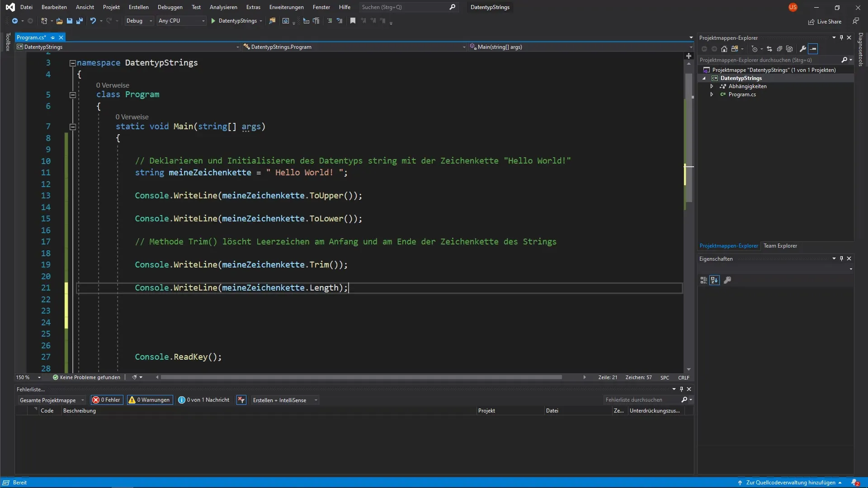Click the Find in Files icon
Image resolution: width=868 pixels, height=488 pixels.
[x=272, y=21]
